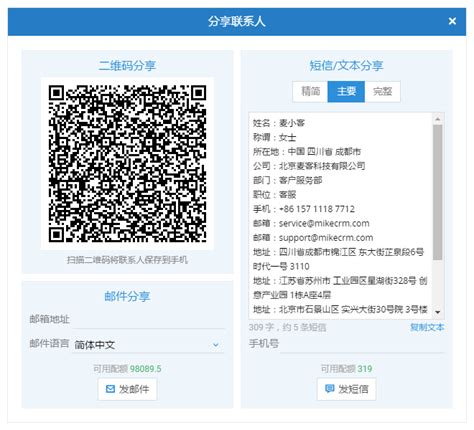Image resolution: width=474 pixels, height=430 pixels.
Task: Click the 江苏省苏州市 address line
Action: pos(340,288)
